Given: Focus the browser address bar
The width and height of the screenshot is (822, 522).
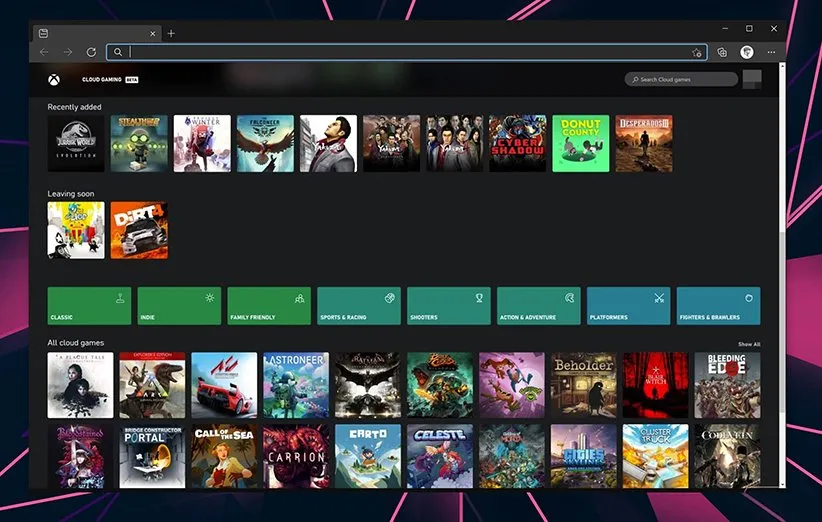Looking at the screenshot, I should point(400,52).
